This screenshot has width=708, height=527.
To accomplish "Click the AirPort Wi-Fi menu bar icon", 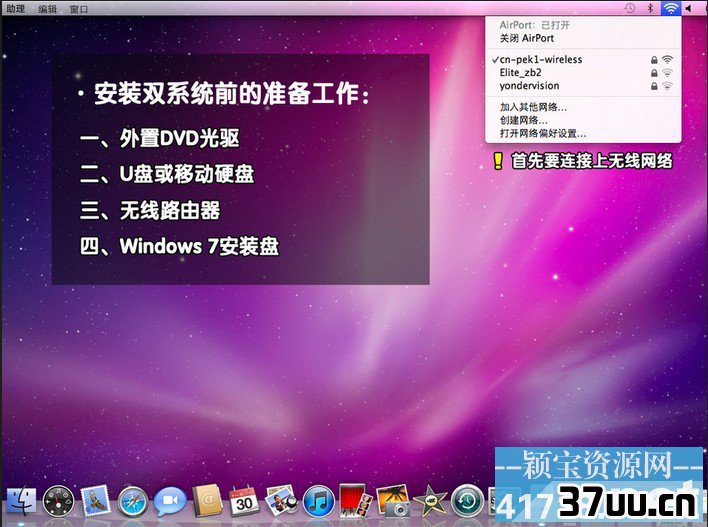I will pyautogui.click(x=671, y=8).
